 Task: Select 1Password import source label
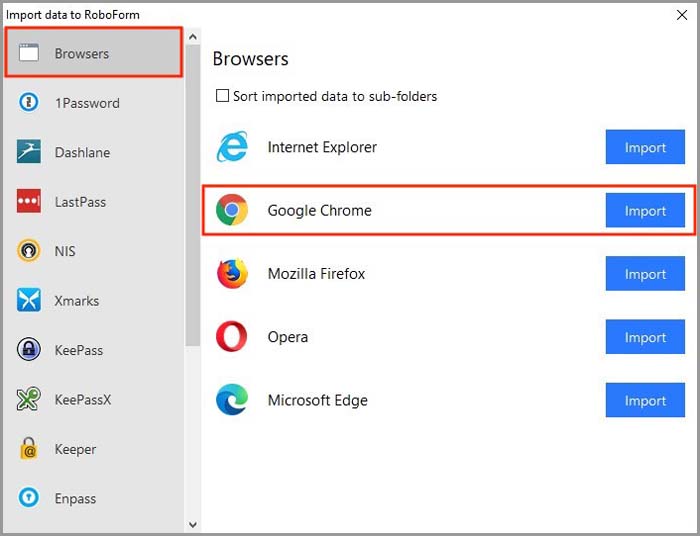[87, 103]
